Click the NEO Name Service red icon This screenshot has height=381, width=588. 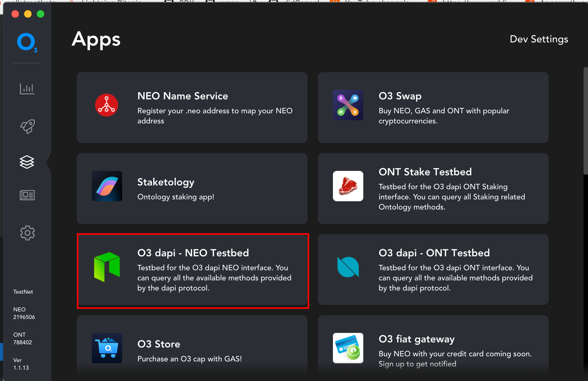tap(107, 105)
